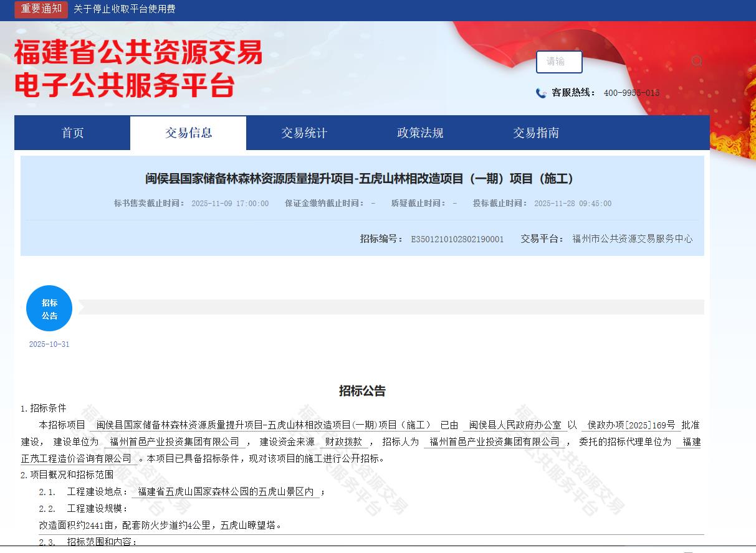Viewport: 756px width, 553px height.
Task: Open the 交易统计 tab
Action: (304, 133)
